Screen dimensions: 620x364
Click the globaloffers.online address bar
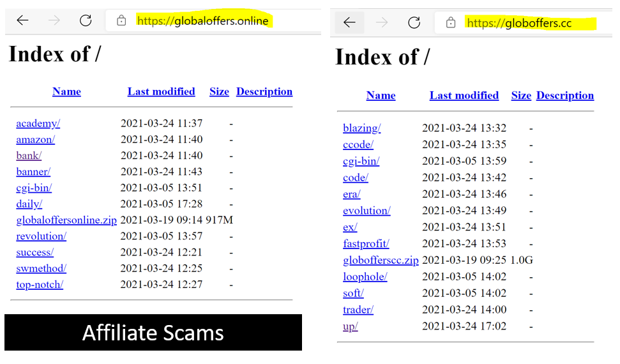pos(213,20)
